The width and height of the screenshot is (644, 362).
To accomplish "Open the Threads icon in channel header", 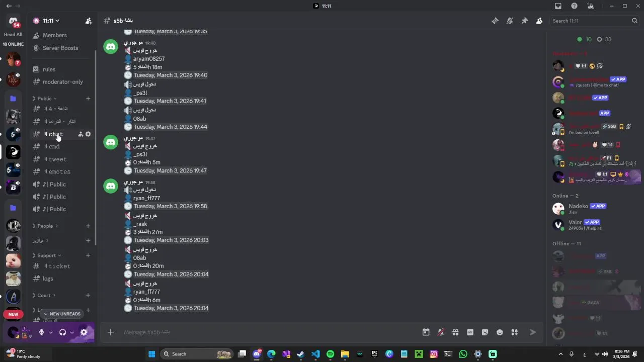I will click(x=495, y=21).
